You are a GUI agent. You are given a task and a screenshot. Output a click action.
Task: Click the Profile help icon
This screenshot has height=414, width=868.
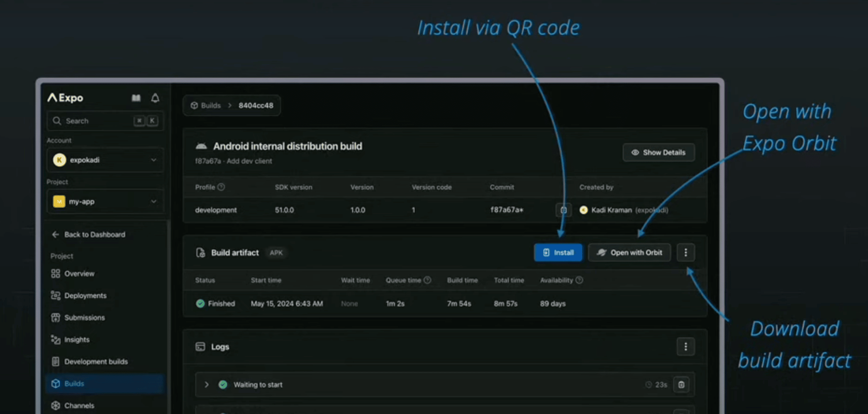[221, 187]
